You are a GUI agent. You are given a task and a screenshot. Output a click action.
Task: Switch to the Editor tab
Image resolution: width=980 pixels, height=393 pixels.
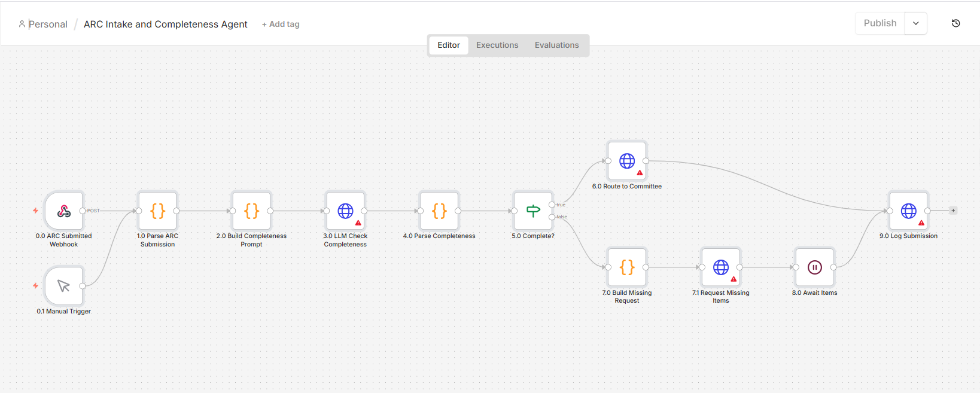(x=449, y=45)
